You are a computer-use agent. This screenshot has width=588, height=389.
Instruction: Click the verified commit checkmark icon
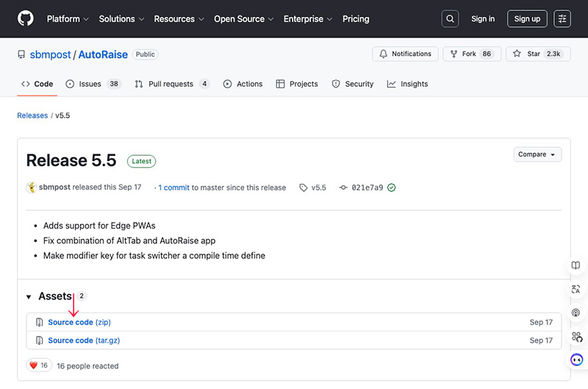392,188
